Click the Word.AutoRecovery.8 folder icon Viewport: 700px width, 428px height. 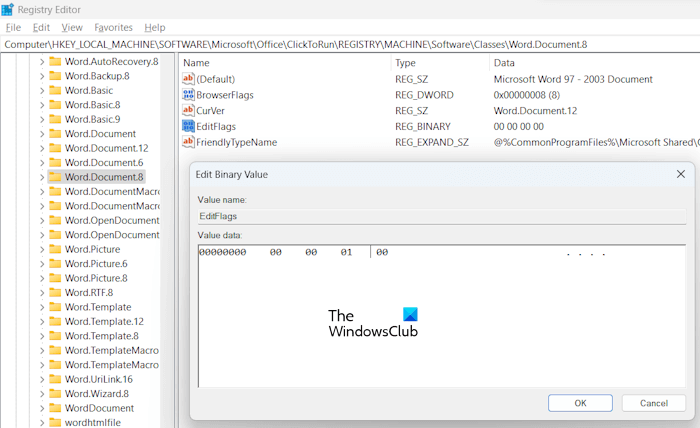(55, 61)
